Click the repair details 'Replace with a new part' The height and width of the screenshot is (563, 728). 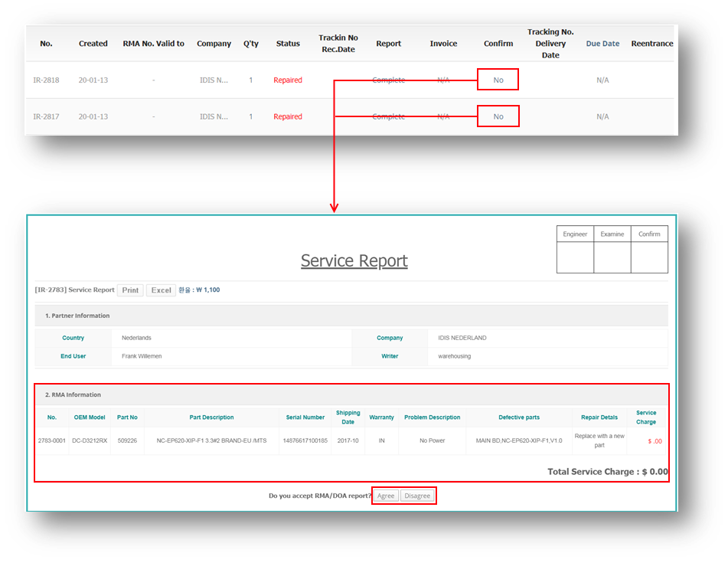599,440
